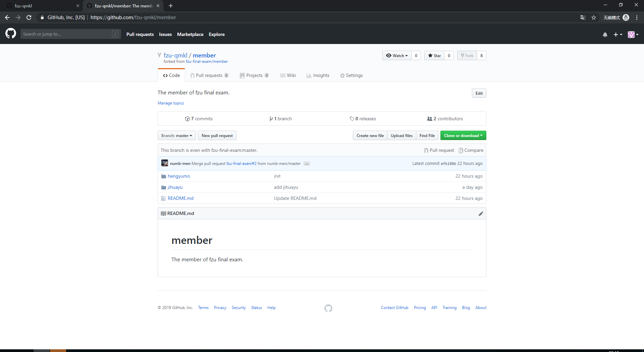This screenshot has height=352, width=644.
Task: Open Explore in the top navigation
Action: click(x=217, y=34)
